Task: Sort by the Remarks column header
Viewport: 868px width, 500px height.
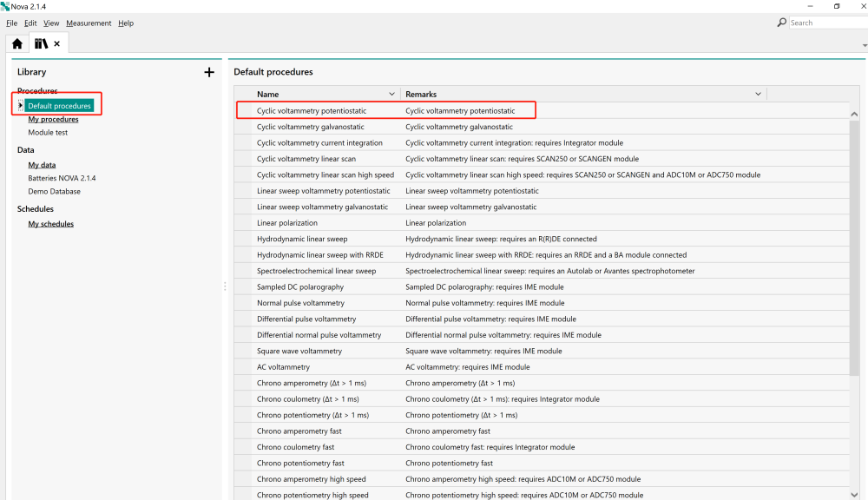Action: point(421,94)
